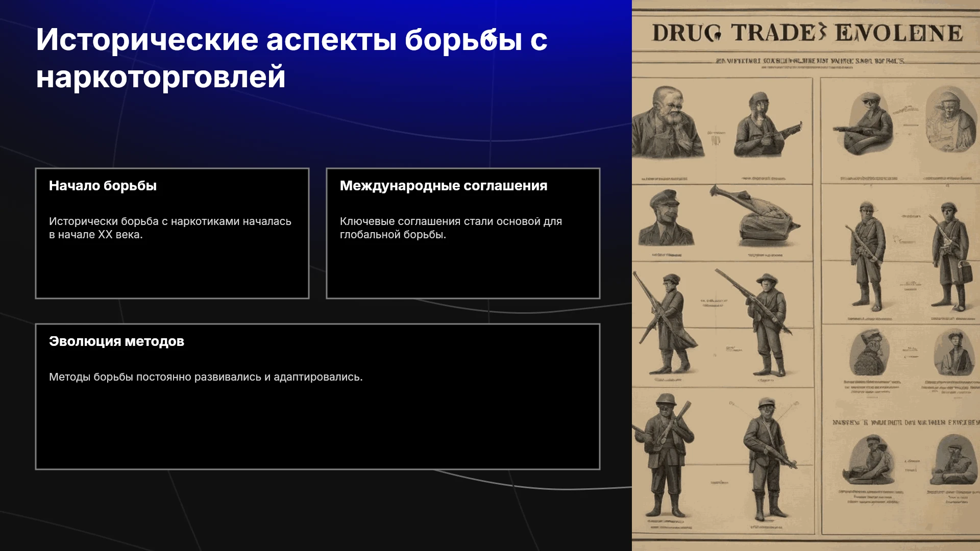
Task: Select the Начало борьбы card heading
Action: 103,186
